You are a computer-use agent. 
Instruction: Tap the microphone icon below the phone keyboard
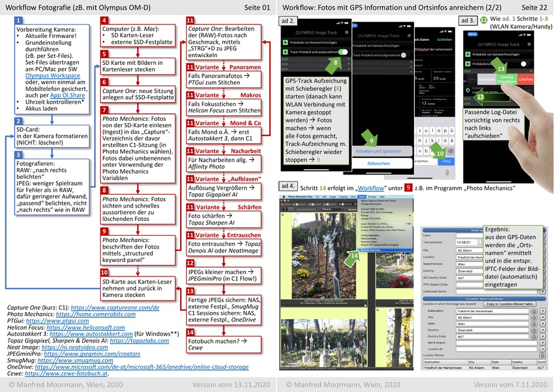(x=447, y=173)
